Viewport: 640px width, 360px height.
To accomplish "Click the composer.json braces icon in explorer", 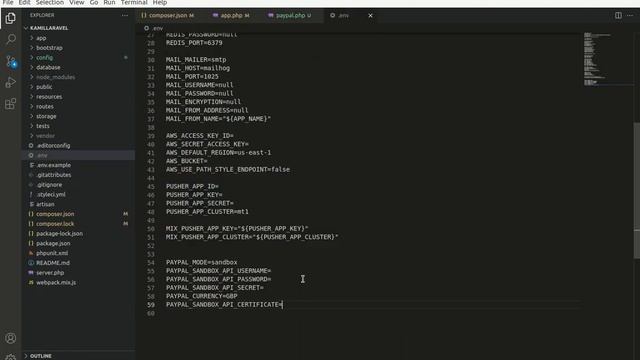I will click(x=31, y=214).
